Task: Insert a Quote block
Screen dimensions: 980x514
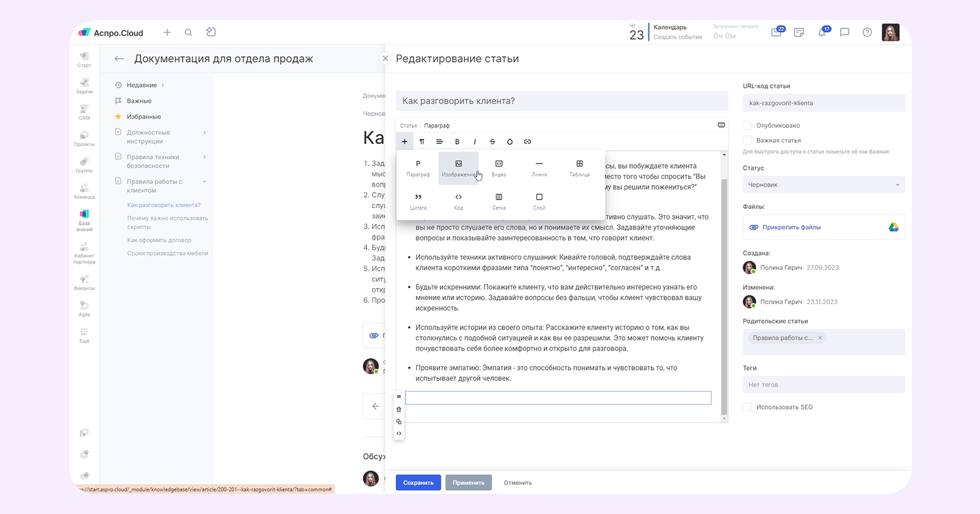Action: (418, 201)
